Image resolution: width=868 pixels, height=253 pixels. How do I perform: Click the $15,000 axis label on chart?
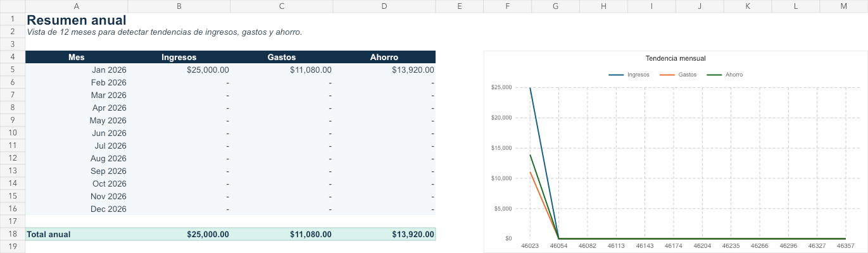[x=501, y=148]
